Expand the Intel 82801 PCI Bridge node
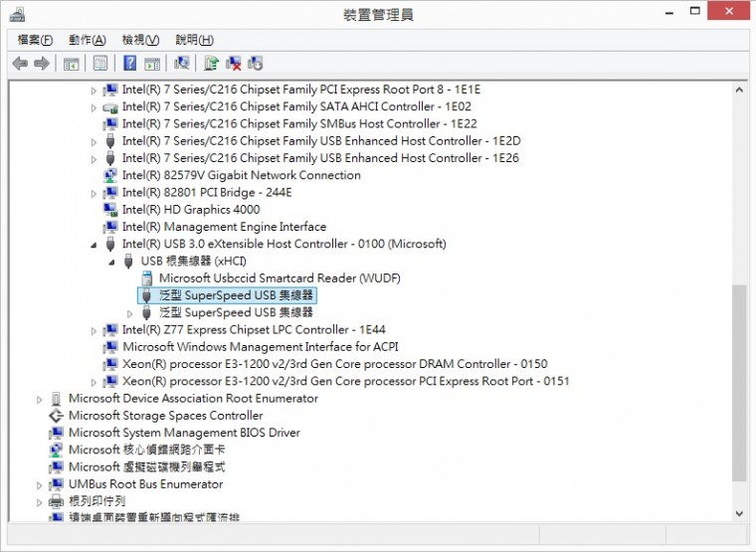This screenshot has height=552, width=756. point(94,194)
